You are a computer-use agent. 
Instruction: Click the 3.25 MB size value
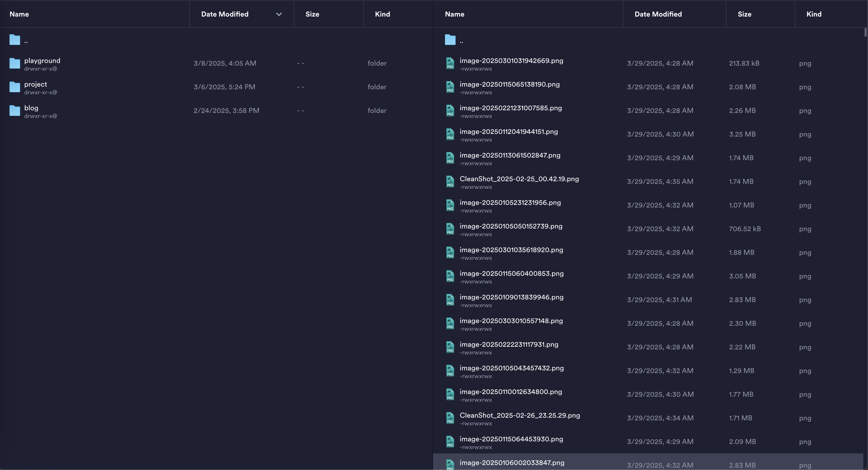742,134
